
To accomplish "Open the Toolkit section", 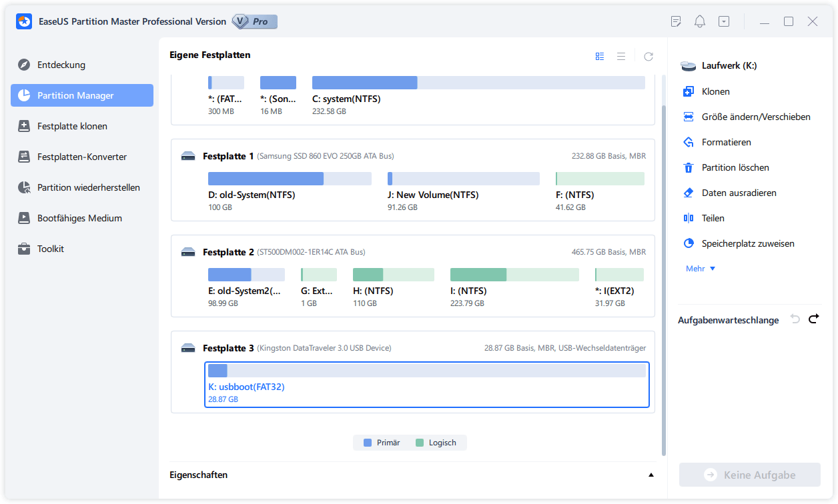I will [82, 249].
